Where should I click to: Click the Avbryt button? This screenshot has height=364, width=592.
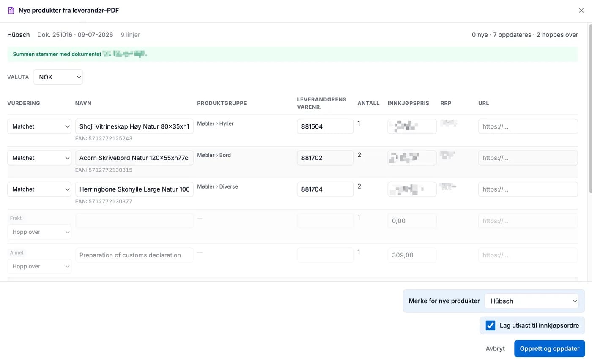495,349
